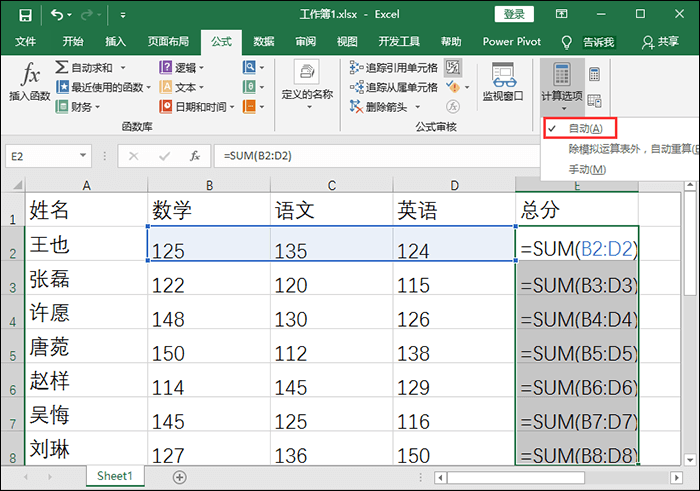Select Manual (手动) calculation option

[x=587, y=169]
